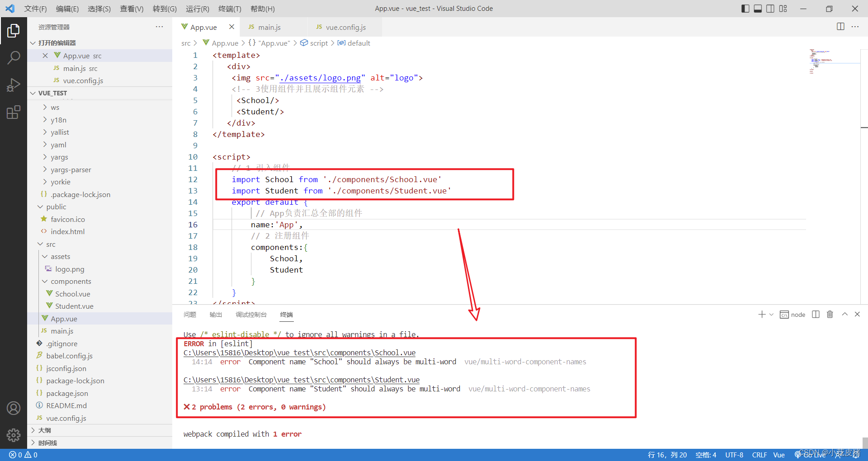Toggle the bottom panel layout icon

(x=758, y=9)
